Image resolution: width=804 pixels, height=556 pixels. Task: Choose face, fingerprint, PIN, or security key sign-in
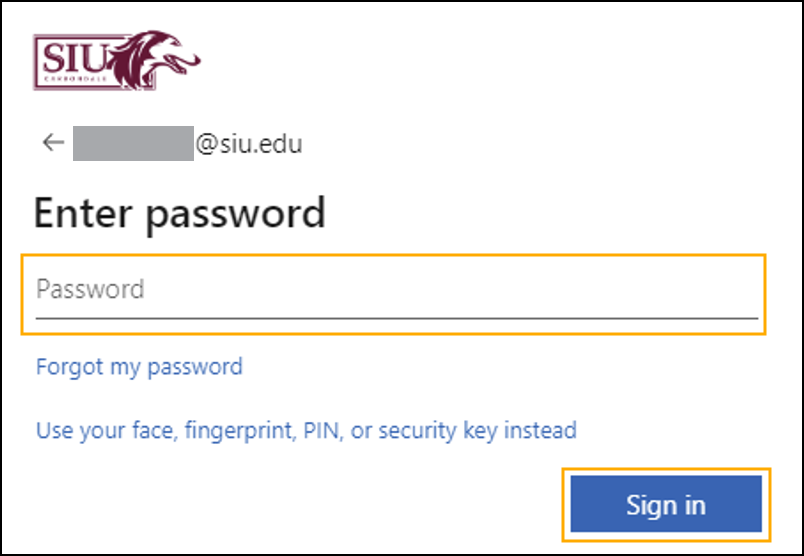tap(306, 431)
